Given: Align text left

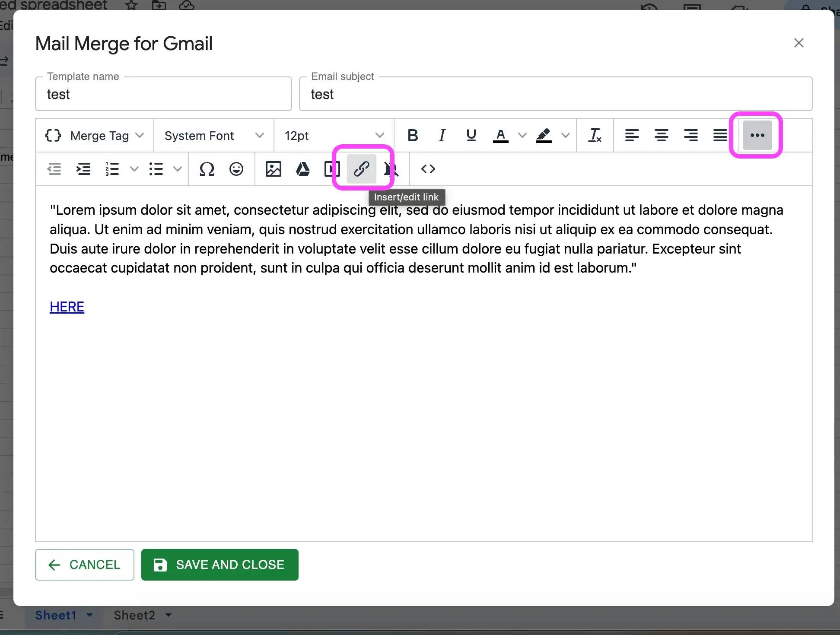Looking at the screenshot, I should click(632, 136).
